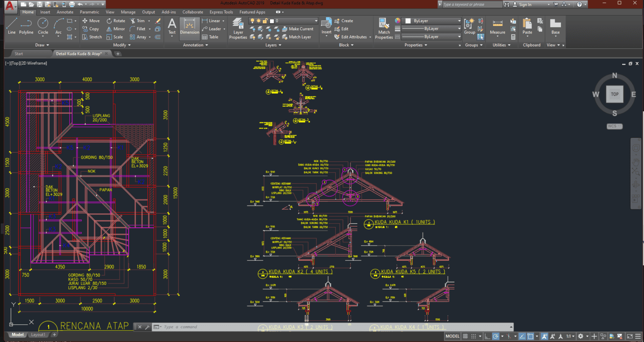Toggle Snap Mode in the status bar
The width and height of the screenshot is (644, 342).
click(474, 336)
